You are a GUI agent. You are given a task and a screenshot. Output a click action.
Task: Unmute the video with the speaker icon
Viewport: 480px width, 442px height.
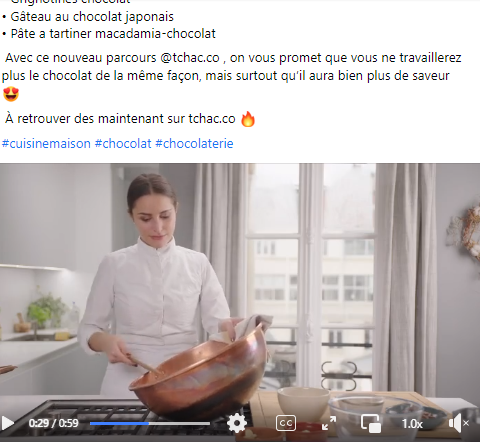tap(458, 423)
